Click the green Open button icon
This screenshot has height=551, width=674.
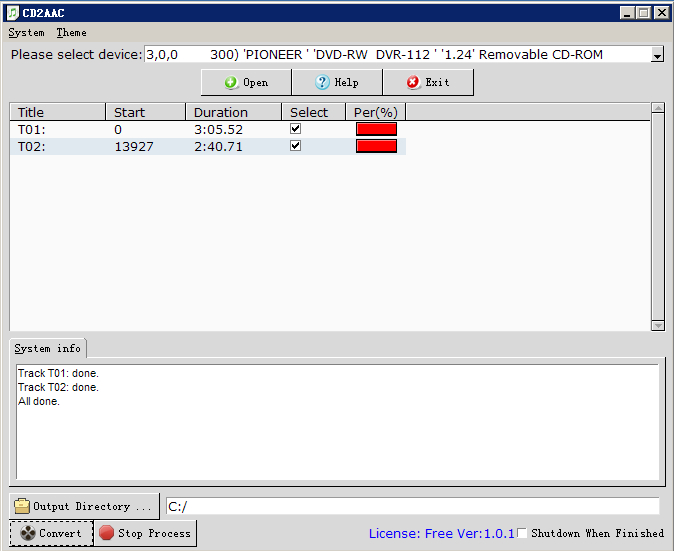[x=230, y=83]
